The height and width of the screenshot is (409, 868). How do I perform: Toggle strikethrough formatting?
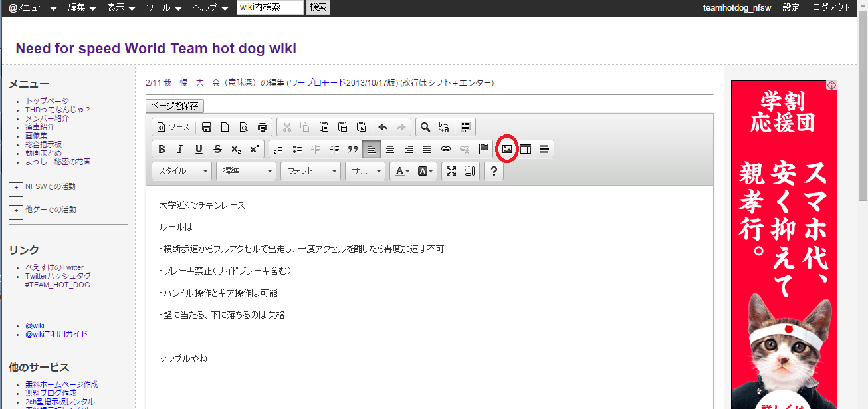(x=217, y=149)
